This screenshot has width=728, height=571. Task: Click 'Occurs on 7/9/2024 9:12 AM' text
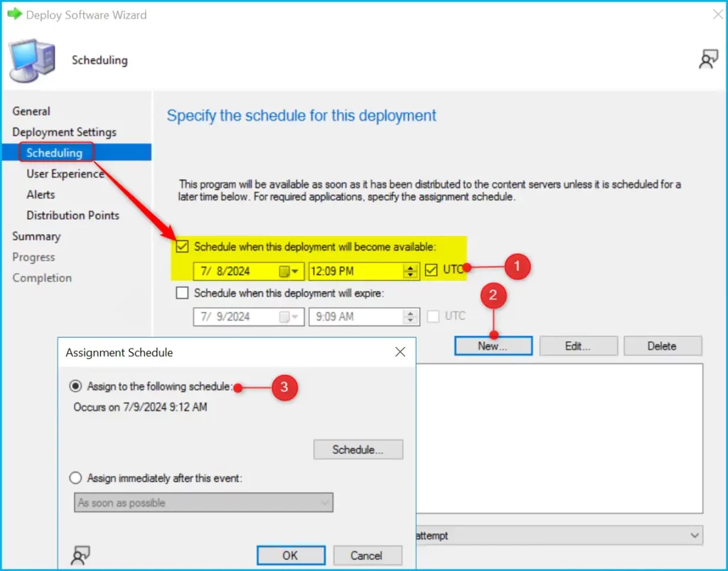point(140,407)
